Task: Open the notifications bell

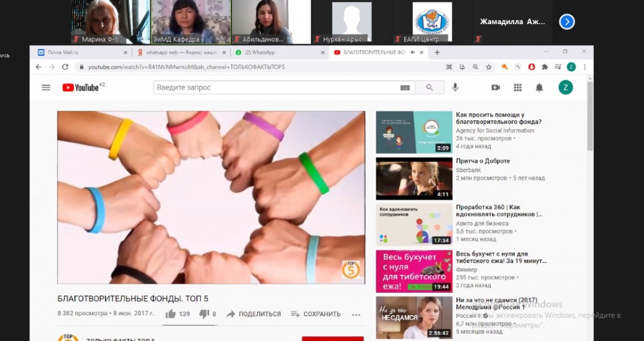Action: coord(539,88)
